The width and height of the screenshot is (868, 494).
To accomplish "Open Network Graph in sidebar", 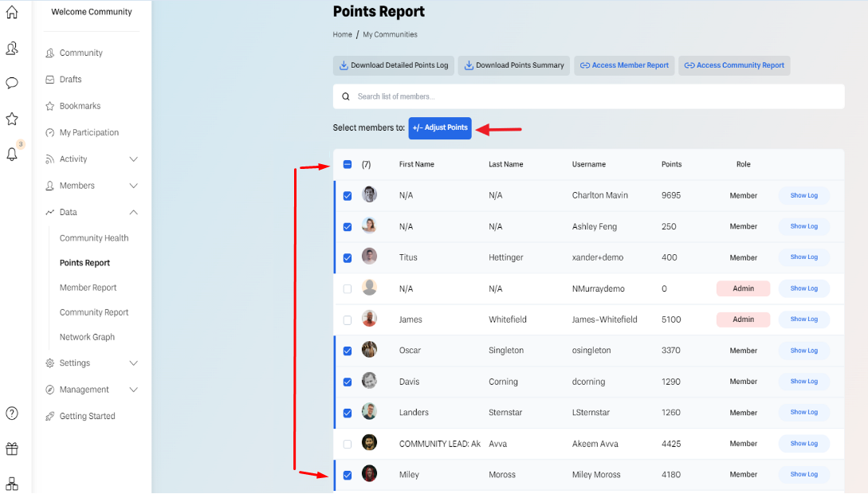I will tap(87, 337).
